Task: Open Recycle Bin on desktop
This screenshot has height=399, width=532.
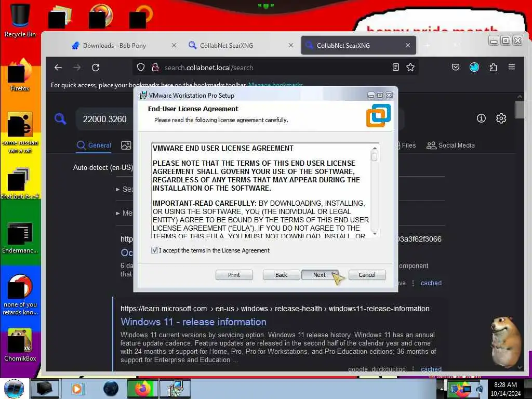Action: [20, 20]
